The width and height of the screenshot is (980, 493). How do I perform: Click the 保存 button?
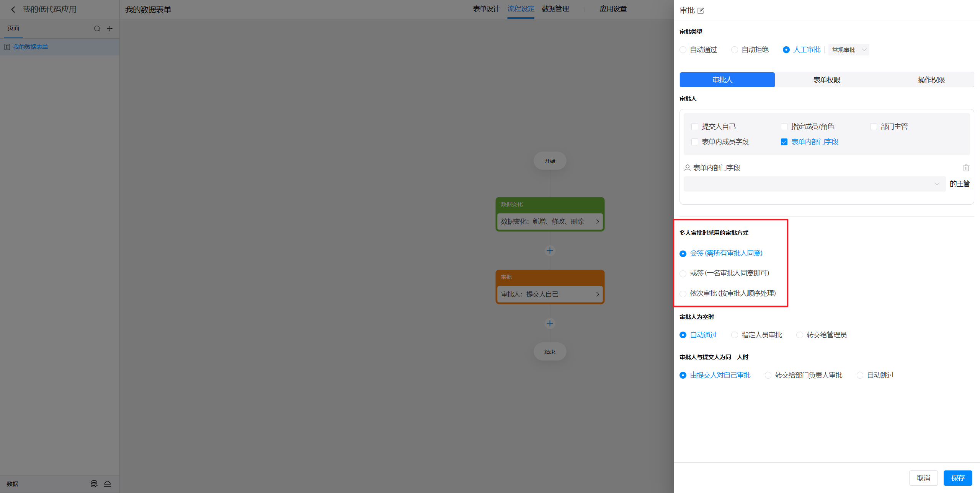(x=957, y=478)
